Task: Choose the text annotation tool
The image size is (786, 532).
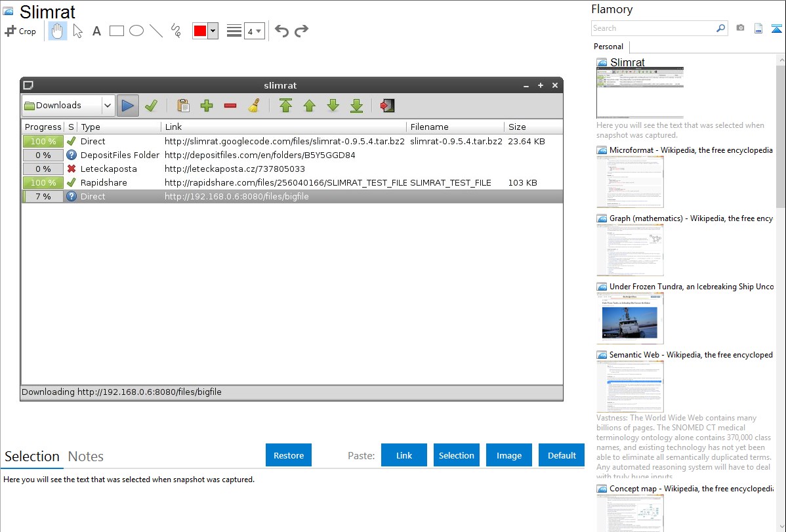Action: click(x=96, y=31)
